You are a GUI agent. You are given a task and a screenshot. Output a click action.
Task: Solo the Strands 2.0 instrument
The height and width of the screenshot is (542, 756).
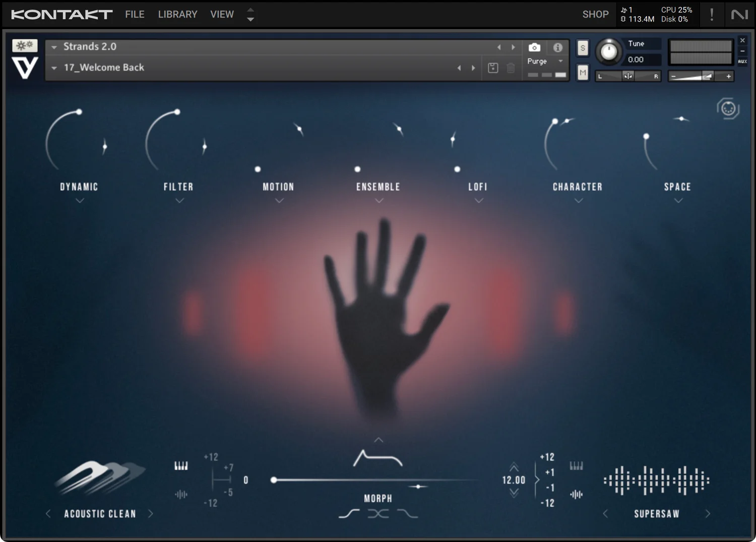pyautogui.click(x=583, y=47)
